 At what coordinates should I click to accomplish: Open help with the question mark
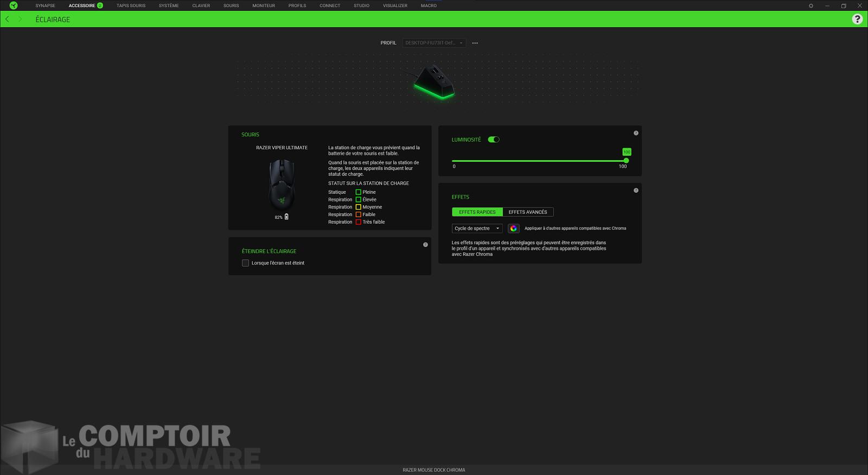[857, 19]
